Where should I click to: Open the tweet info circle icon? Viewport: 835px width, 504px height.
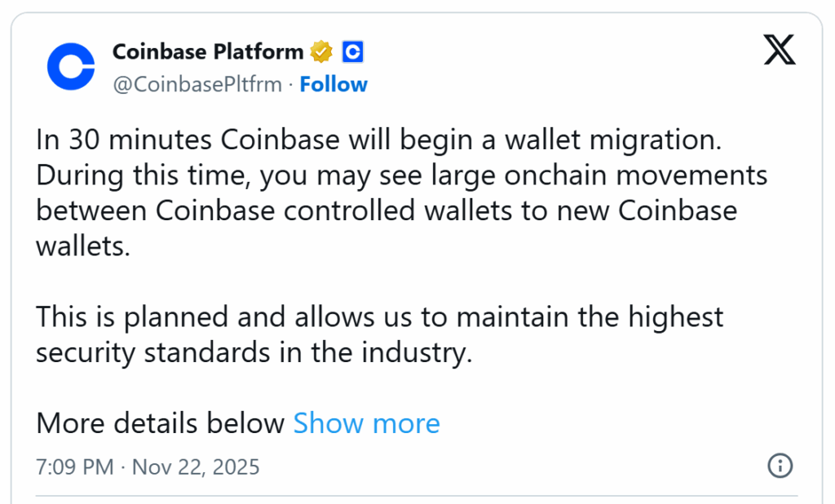pos(780,466)
